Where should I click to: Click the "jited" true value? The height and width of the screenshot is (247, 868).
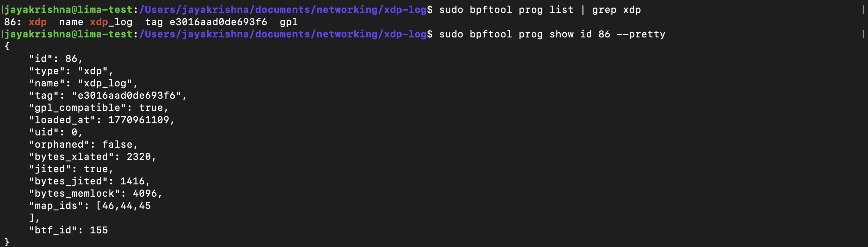(96, 169)
